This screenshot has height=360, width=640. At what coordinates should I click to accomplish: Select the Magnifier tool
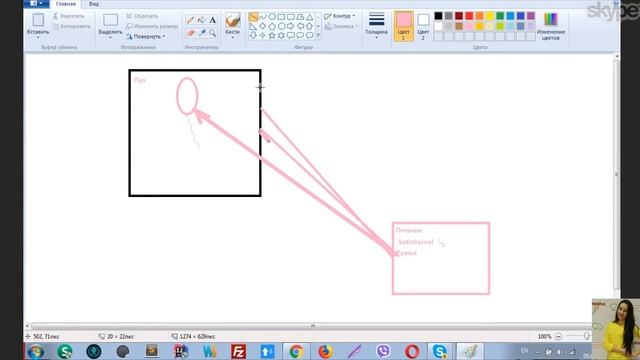tap(213, 32)
